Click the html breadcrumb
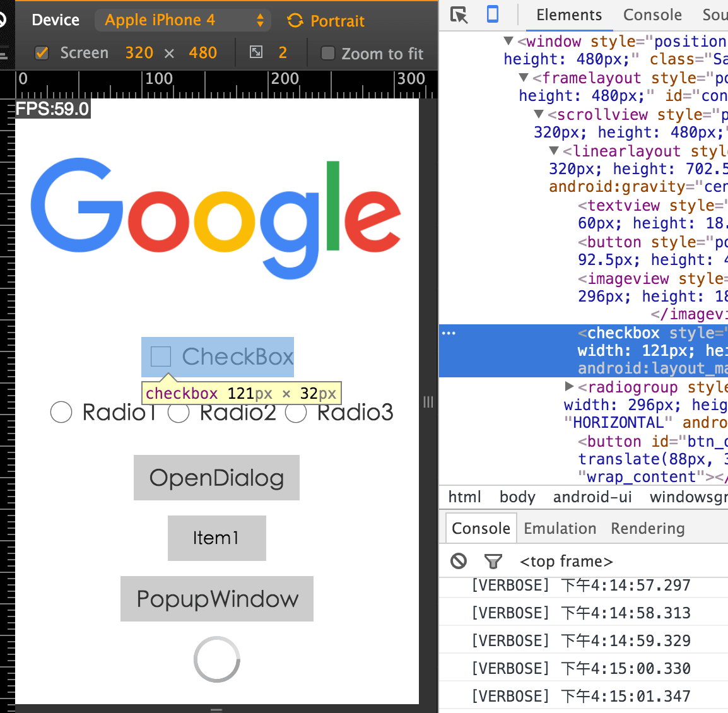Screen dimensions: 728x713 click(x=465, y=497)
